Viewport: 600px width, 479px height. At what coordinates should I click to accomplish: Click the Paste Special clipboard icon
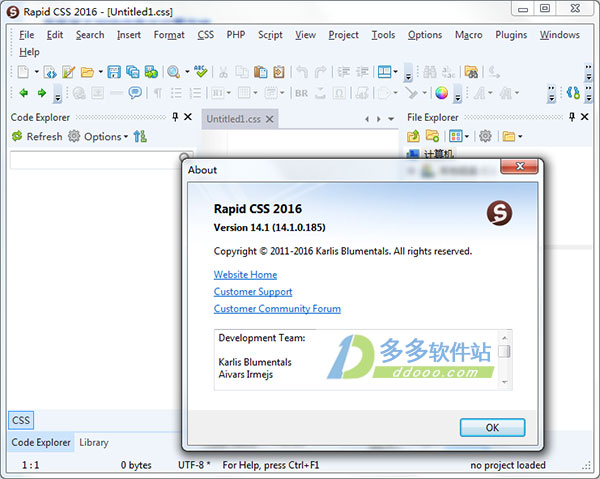(279, 72)
